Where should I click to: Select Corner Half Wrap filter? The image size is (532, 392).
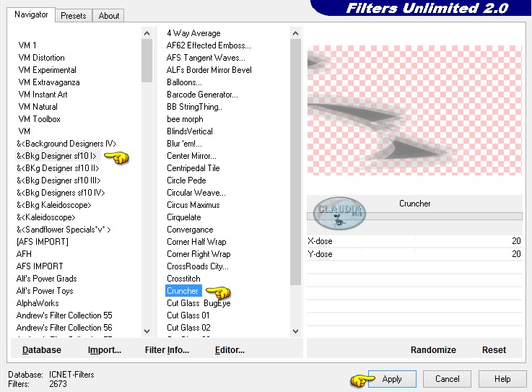click(x=196, y=242)
